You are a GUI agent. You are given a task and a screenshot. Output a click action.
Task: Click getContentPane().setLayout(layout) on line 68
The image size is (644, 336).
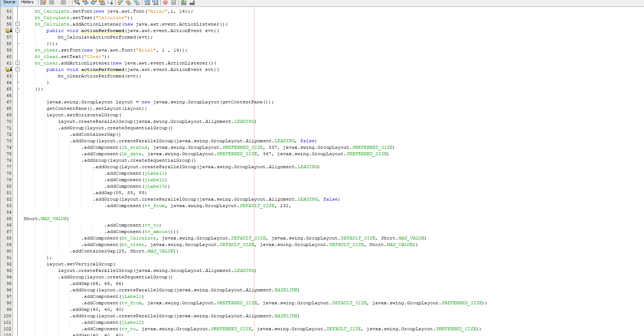click(x=96, y=108)
